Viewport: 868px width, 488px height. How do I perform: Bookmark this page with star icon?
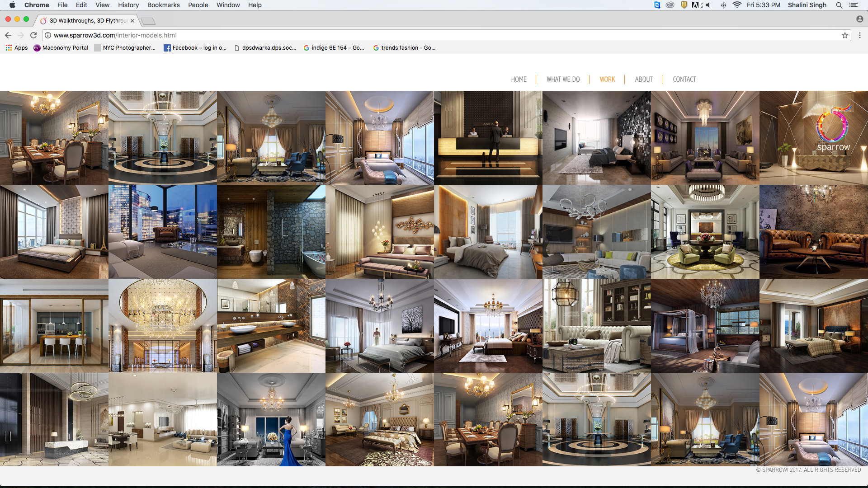pyautogui.click(x=844, y=35)
